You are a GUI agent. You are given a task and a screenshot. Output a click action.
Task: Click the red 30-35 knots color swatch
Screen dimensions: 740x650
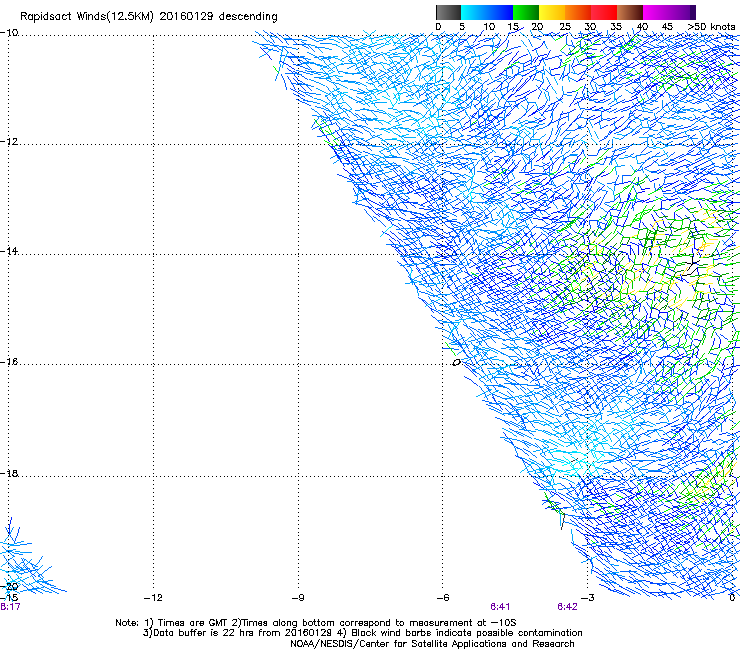[x=604, y=12]
